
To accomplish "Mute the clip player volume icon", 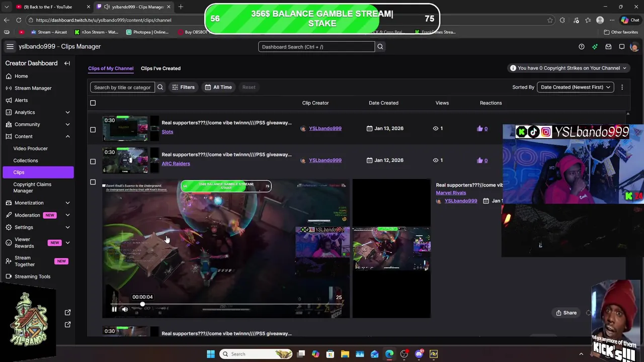I will 125,309.
